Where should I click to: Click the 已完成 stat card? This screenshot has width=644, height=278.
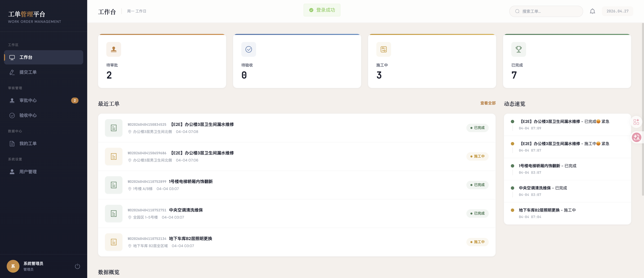(567, 61)
